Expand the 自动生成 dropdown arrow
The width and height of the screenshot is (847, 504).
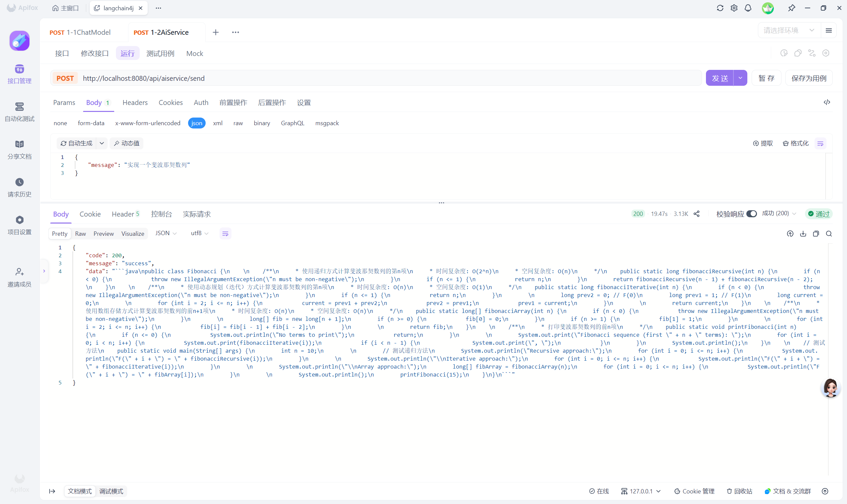pyautogui.click(x=102, y=143)
